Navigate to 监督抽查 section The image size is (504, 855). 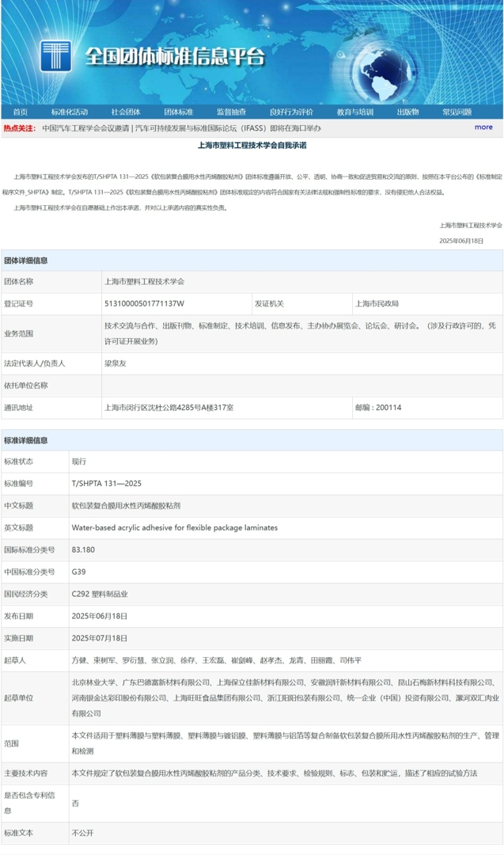(x=231, y=112)
